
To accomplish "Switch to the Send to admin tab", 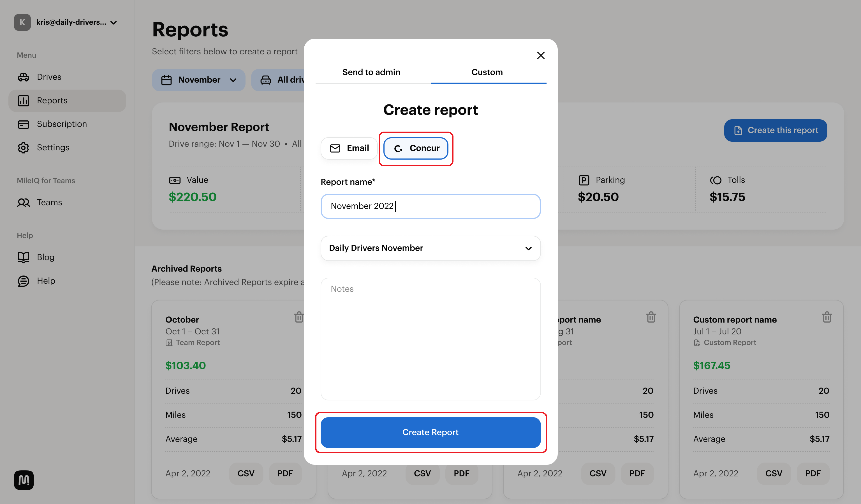I will 371,72.
